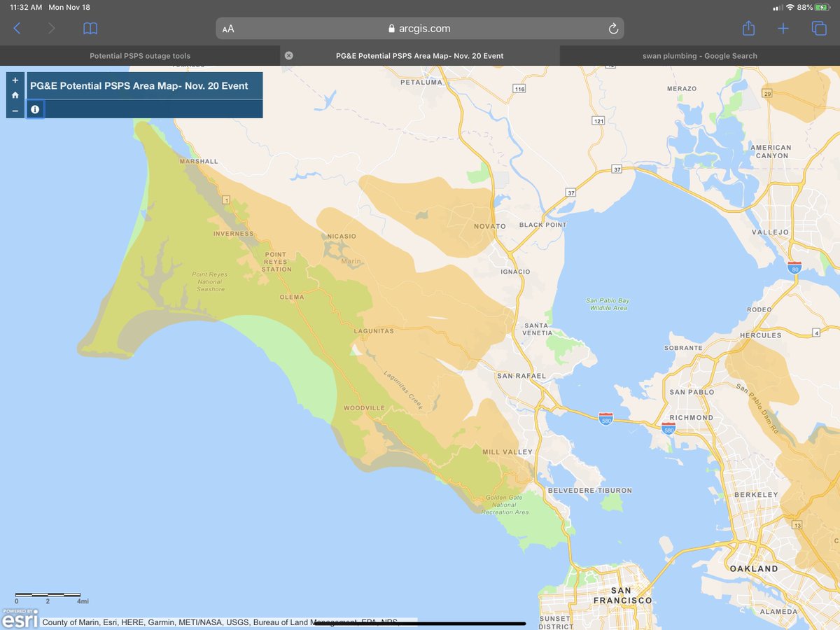Tap the Richmond label

coord(691,417)
